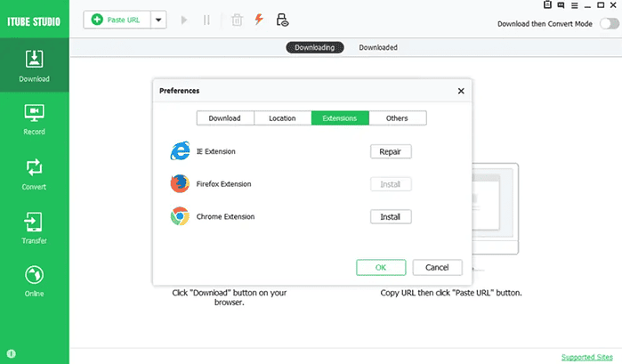The height and width of the screenshot is (364, 622).
Task: Click the 'Copy URL then click' instruction text
Action: pos(451,293)
